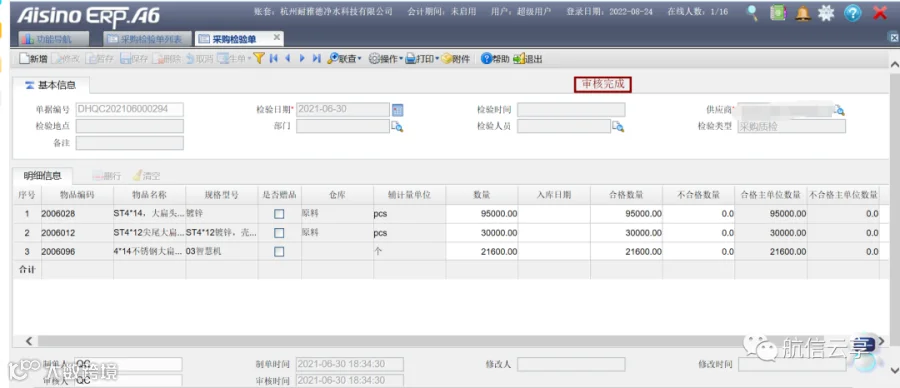Viewport: 900px width, 388px height.
Task: Click the magnifier search icon in header
Action: [752, 13]
